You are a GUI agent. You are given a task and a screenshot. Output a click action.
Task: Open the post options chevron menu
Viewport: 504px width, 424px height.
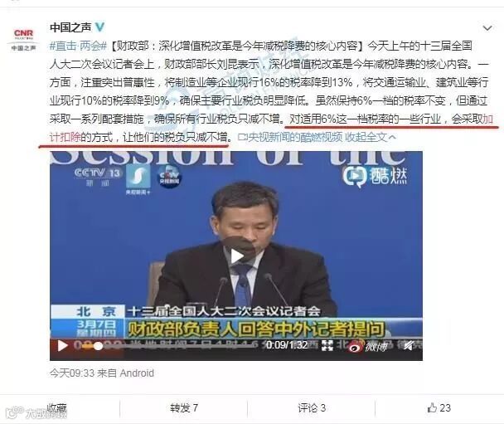[x=487, y=28]
